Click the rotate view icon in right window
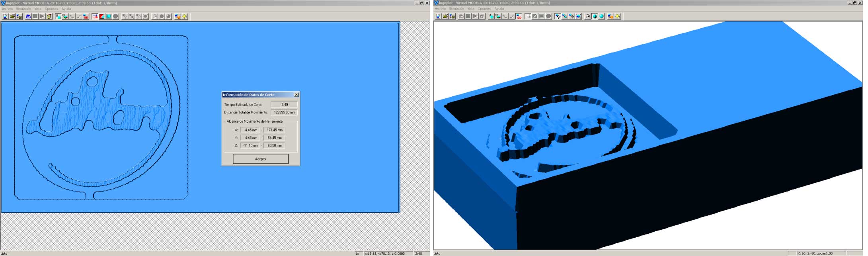The height and width of the screenshot is (256, 868). pyautogui.click(x=558, y=16)
